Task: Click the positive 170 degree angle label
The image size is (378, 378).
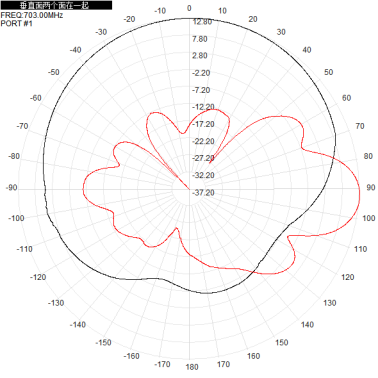Action: tap(223, 364)
